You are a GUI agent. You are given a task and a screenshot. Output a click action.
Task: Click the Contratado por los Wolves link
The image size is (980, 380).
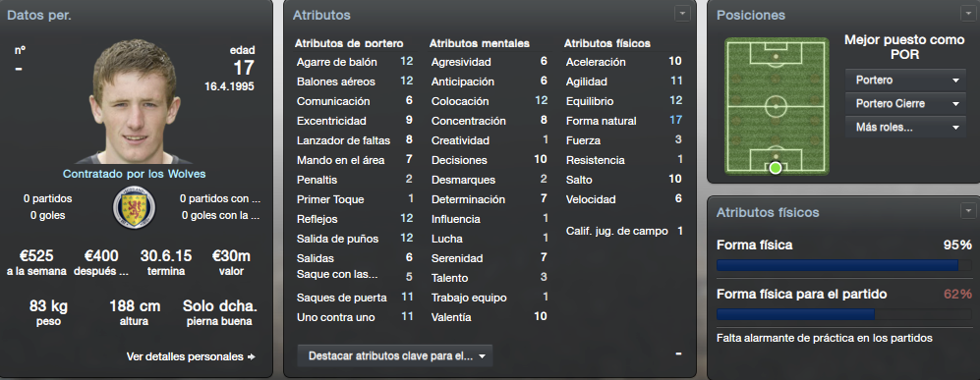coord(134,174)
